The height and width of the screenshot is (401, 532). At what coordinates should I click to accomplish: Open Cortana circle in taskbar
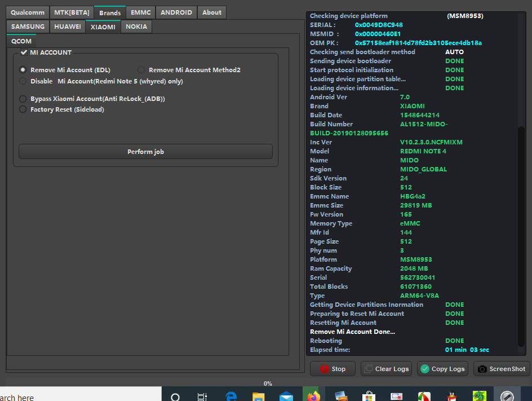175,397
